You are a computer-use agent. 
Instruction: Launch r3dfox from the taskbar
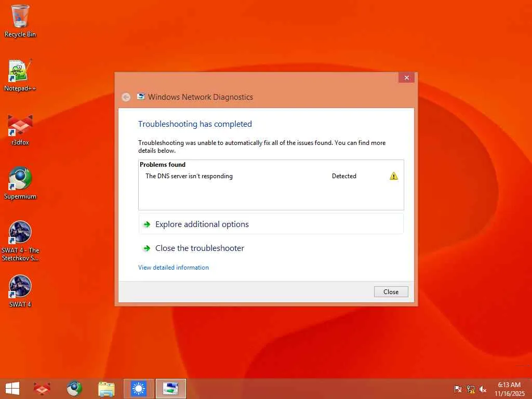coord(42,389)
